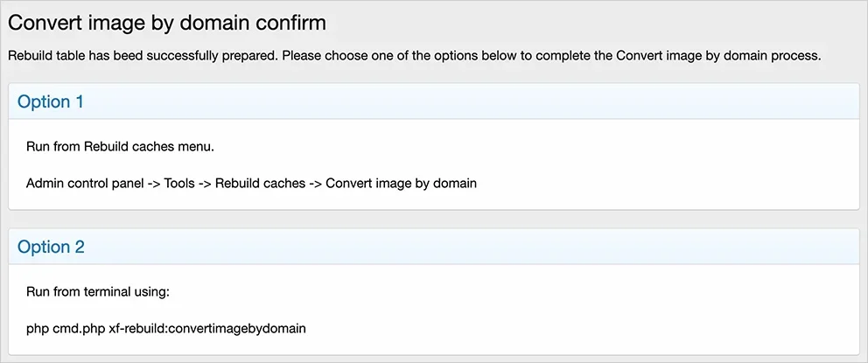Click the Option 2 heading

(x=51, y=247)
